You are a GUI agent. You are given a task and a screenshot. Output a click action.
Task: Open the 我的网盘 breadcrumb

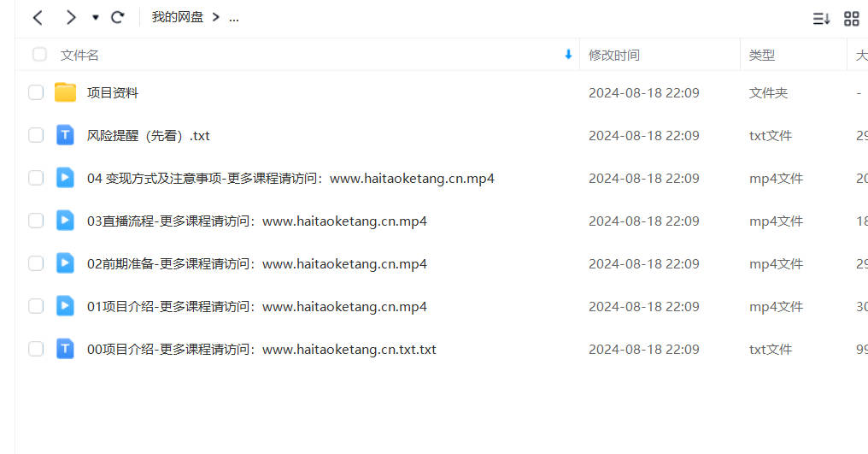pyautogui.click(x=177, y=18)
